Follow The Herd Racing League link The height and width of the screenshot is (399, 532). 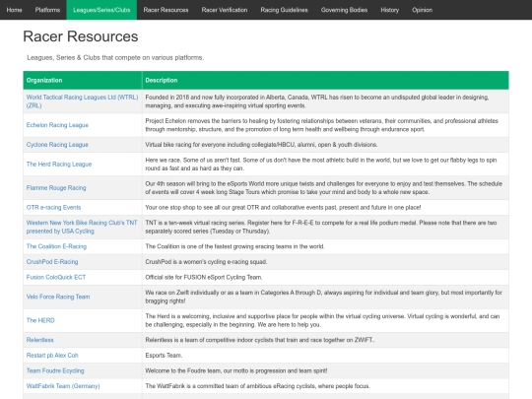pos(59,164)
